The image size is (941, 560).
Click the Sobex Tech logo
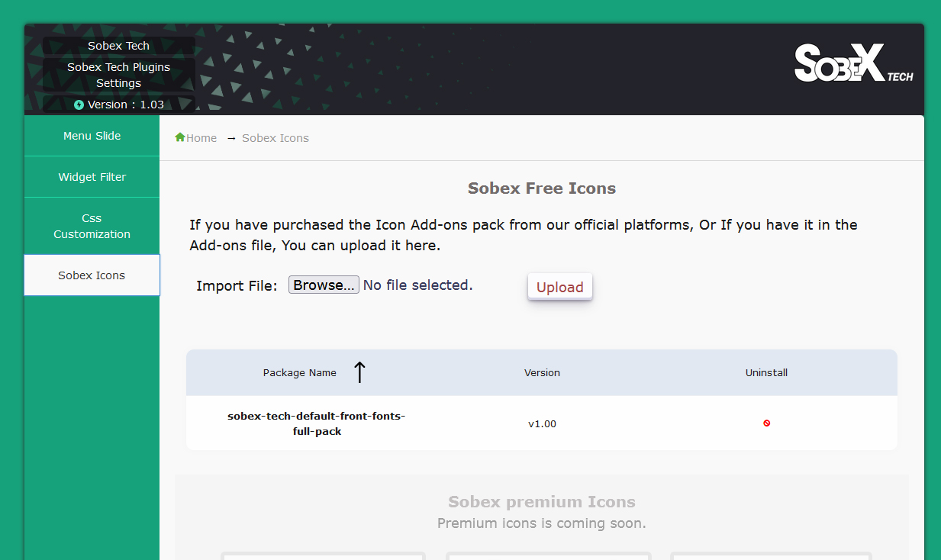coord(853,64)
